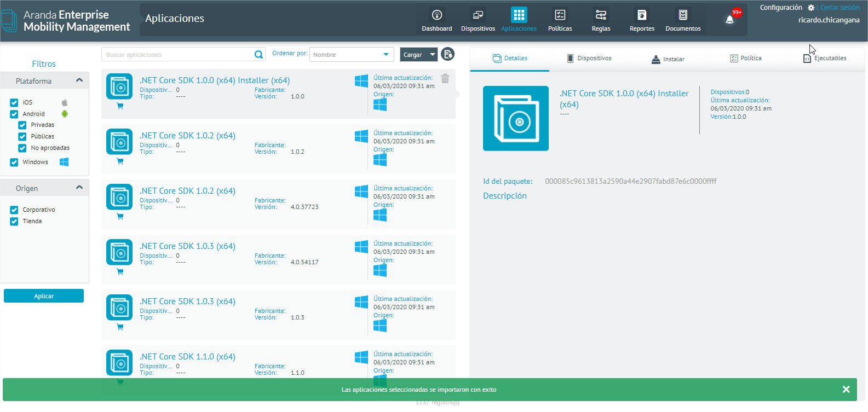Screen dimensions: 868x412
Task: Click the search magnifier icon
Action: 258,55
